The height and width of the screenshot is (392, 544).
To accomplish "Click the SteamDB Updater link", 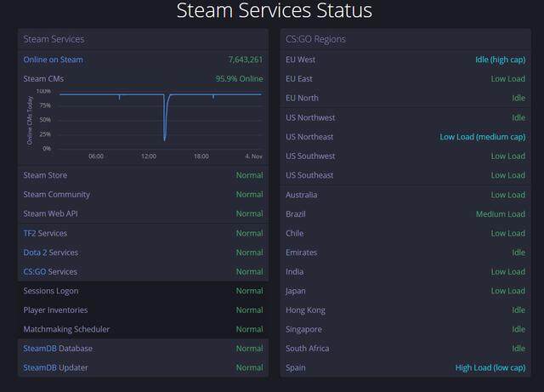I will click(55, 367).
